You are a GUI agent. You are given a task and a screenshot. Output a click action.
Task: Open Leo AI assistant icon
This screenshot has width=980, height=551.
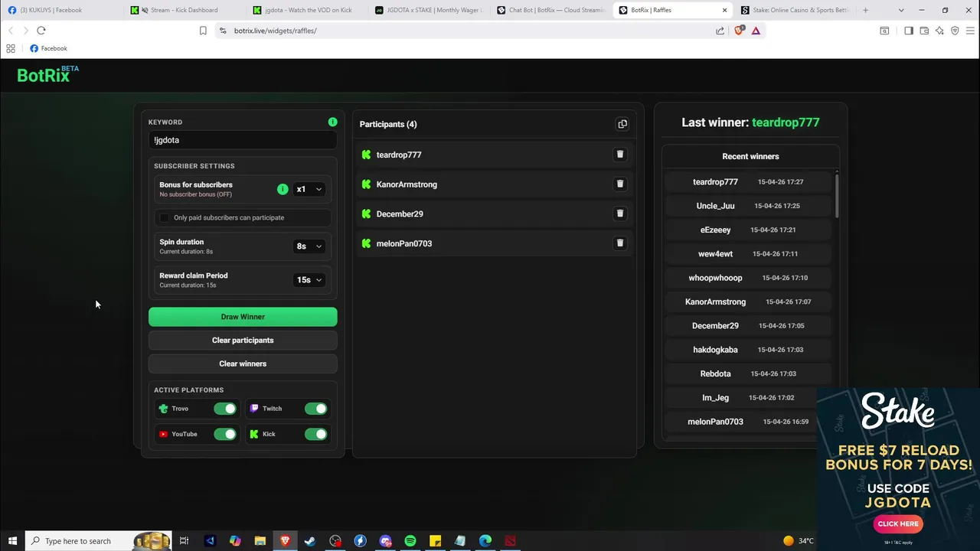(x=939, y=31)
